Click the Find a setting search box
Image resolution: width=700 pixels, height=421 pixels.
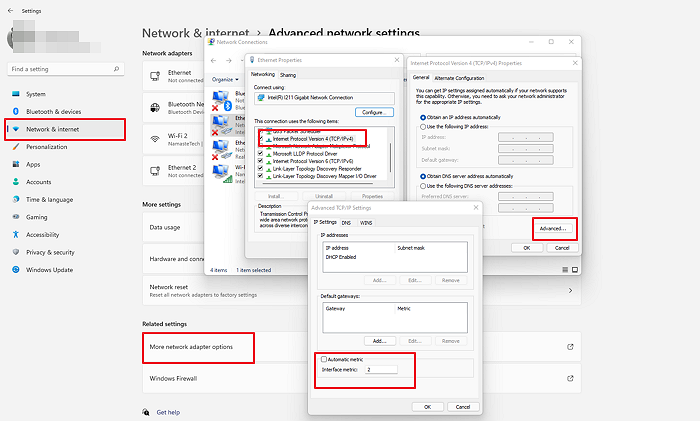coord(66,69)
